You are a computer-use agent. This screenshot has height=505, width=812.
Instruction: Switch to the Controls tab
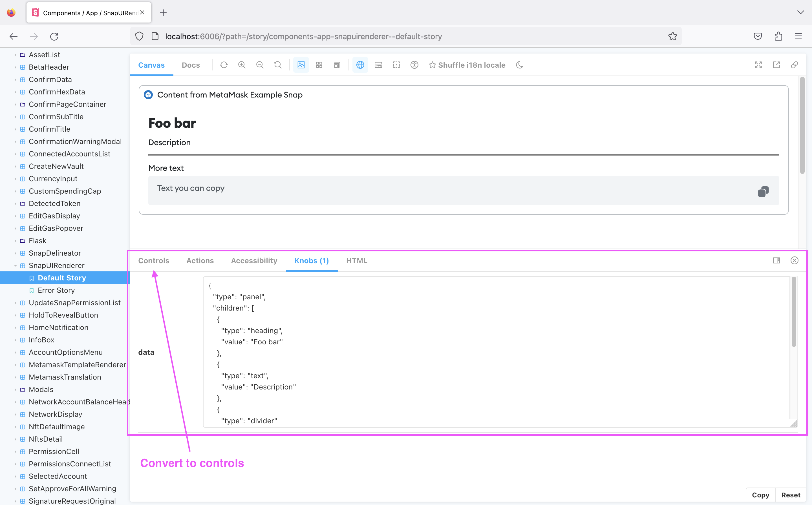coord(153,260)
